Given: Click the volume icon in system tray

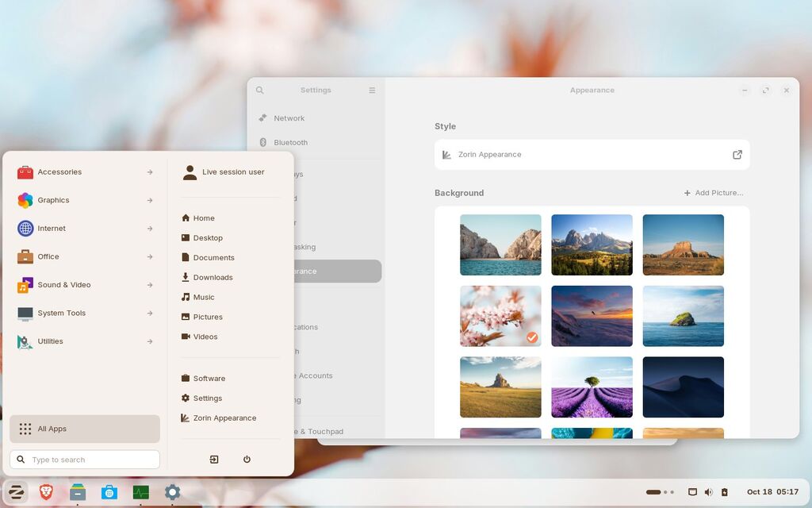Looking at the screenshot, I should 708,492.
